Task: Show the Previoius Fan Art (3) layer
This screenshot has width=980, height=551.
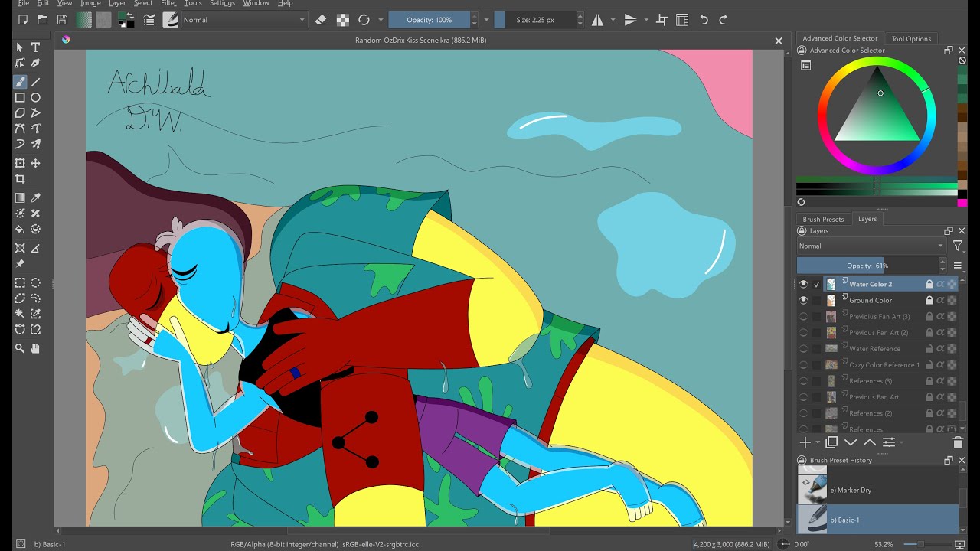Action: 803,316
